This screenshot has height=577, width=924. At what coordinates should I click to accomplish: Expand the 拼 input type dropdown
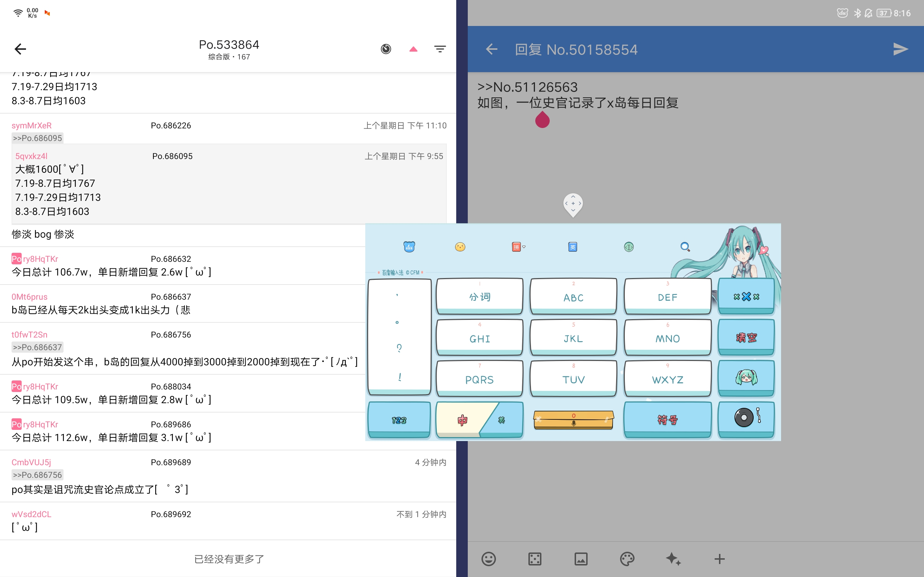click(518, 247)
